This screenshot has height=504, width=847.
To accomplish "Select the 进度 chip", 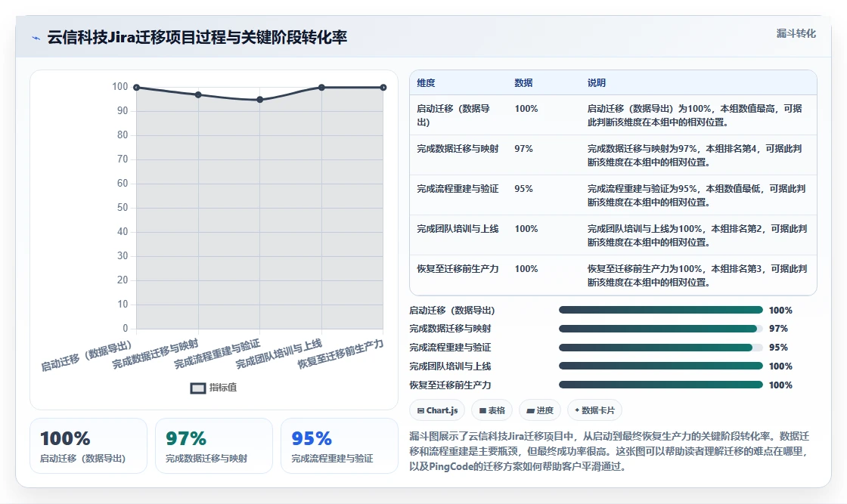I will 540,410.
